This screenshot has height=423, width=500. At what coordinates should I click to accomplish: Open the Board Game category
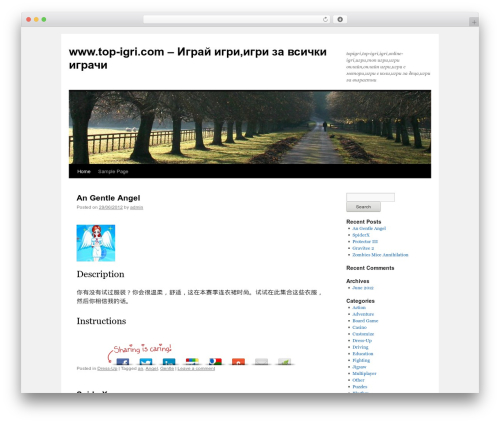pyautogui.click(x=365, y=321)
